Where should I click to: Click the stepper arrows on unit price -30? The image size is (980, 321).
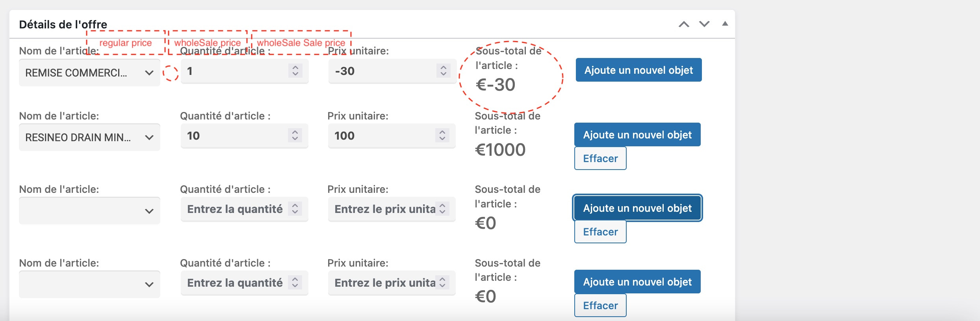tap(444, 71)
